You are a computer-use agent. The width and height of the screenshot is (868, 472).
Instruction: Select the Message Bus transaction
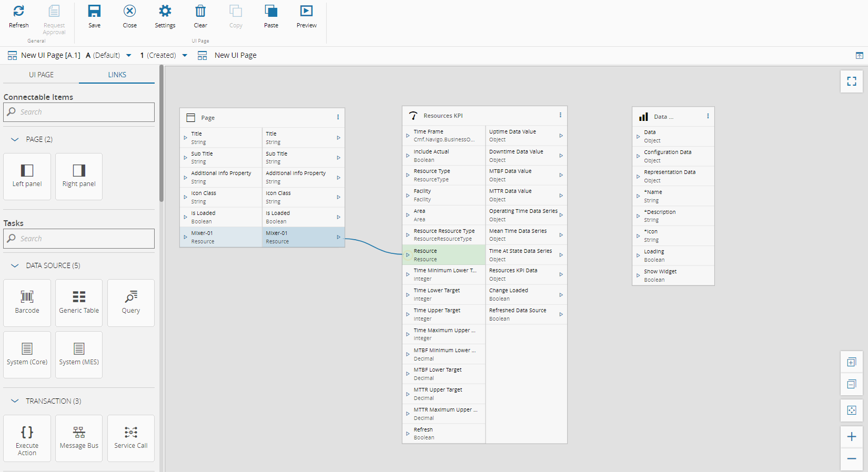coord(79,438)
